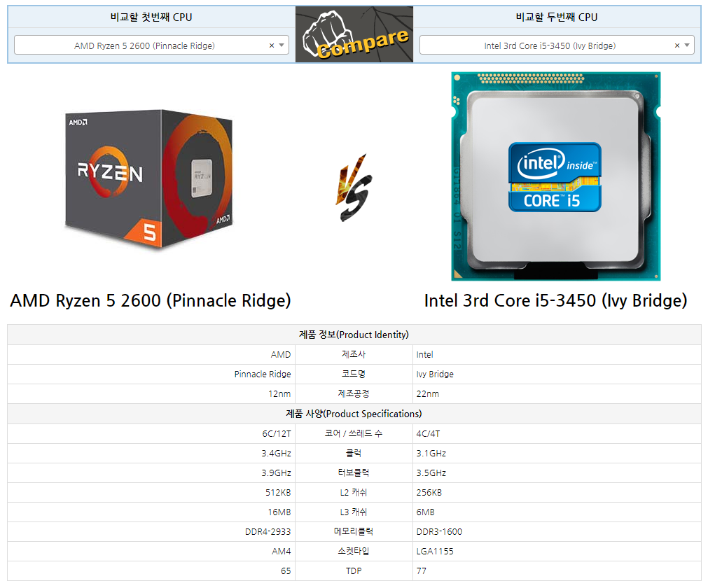Click the Intel 3rd Core i5-3450 (Ivy Bridge) heading
Image resolution: width=708 pixels, height=588 pixels.
[555, 300]
